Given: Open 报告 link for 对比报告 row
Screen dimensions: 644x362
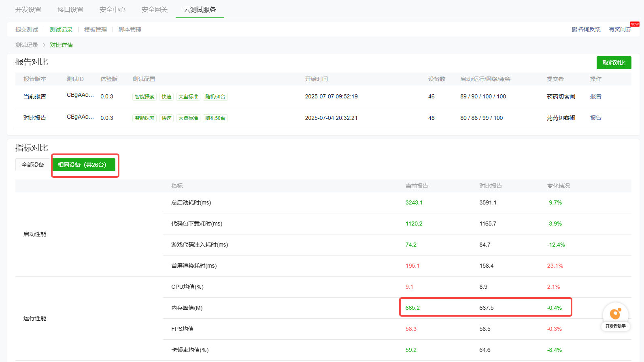Looking at the screenshot, I should coord(596,118).
